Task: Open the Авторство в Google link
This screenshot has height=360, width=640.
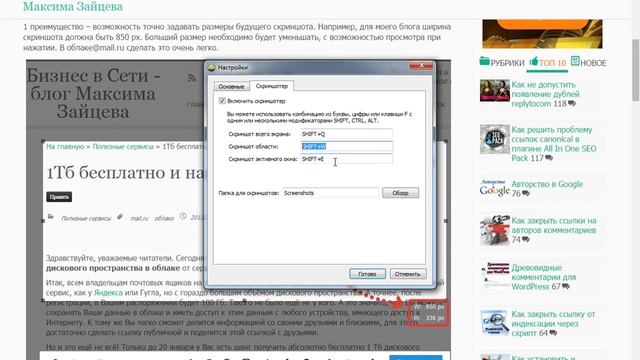Action: pos(547,184)
